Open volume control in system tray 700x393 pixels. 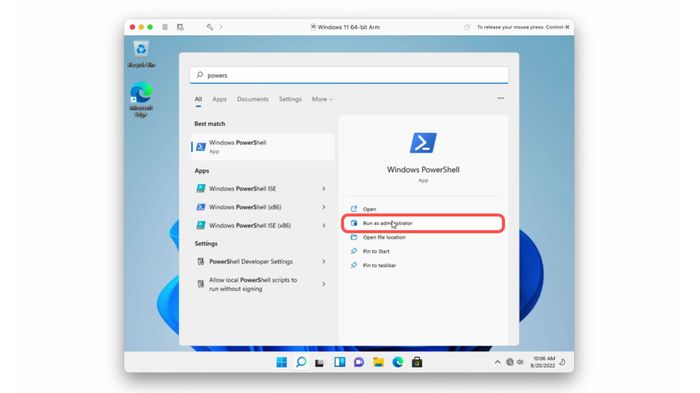click(520, 362)
